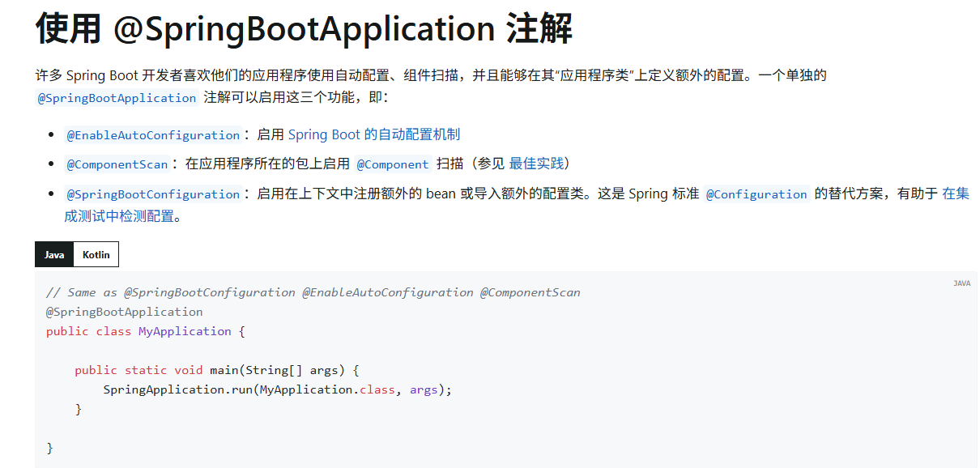980x468 pixels.
Task: Open the Spring Boot 的自动配置机制 link
Action: pos(374,134)
